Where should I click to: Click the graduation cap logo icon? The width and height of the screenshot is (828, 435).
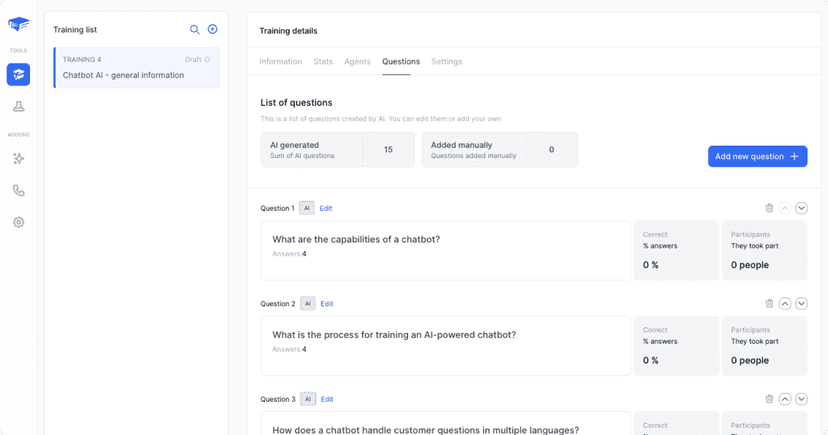point(18,24)
